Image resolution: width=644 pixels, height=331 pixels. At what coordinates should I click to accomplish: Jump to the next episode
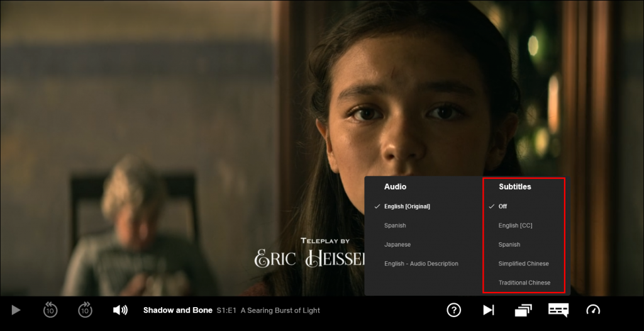488,310
